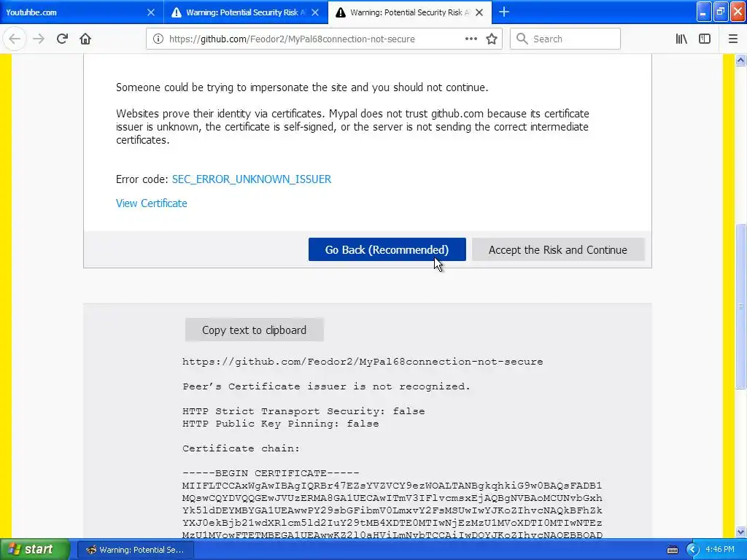
Task: Expand hidden tray icons arrow
Action: pos(692,550)
